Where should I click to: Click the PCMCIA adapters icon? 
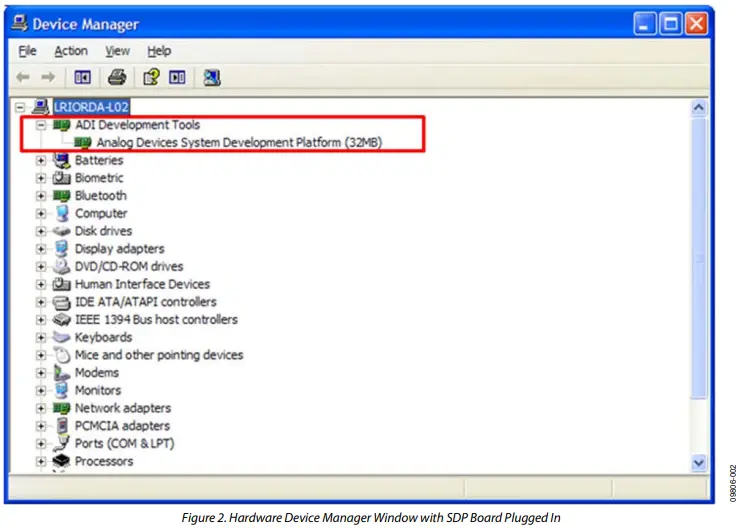61,426
